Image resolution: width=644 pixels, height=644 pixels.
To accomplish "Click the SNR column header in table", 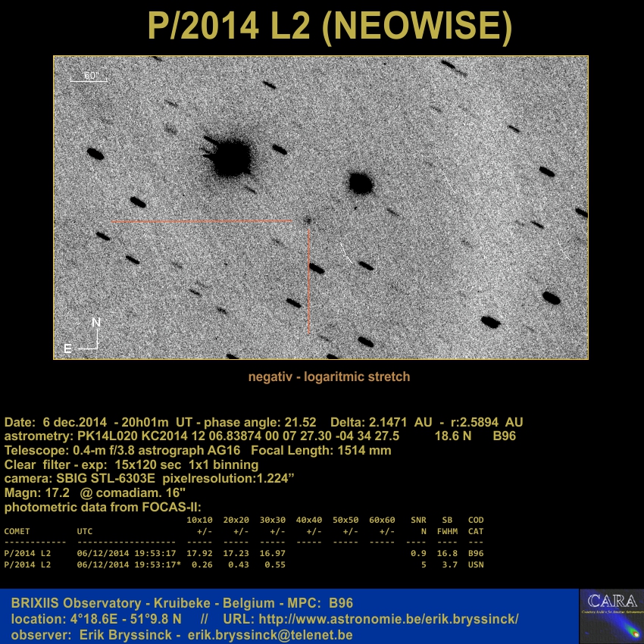I will (x=418, y=521).
